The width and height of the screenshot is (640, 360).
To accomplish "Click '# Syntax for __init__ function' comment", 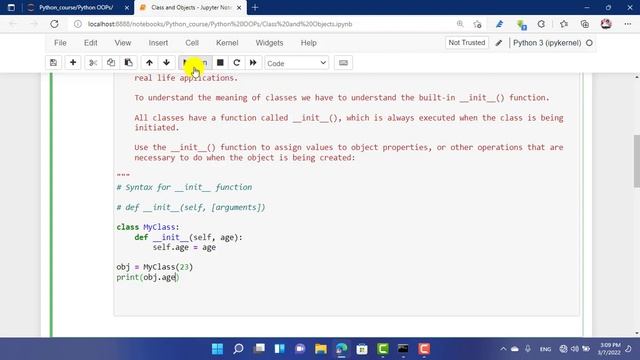I will click(184, 187).
